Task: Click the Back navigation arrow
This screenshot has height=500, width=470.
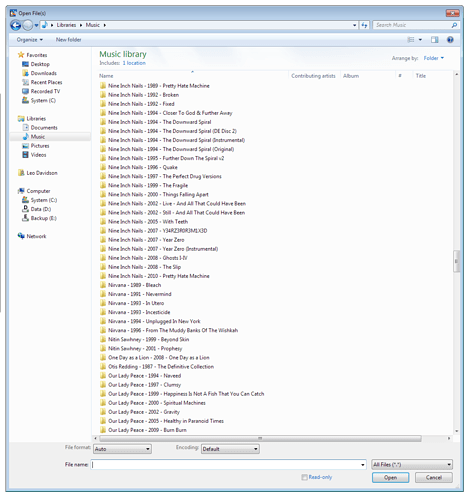Action: click(x=16, y=25)
